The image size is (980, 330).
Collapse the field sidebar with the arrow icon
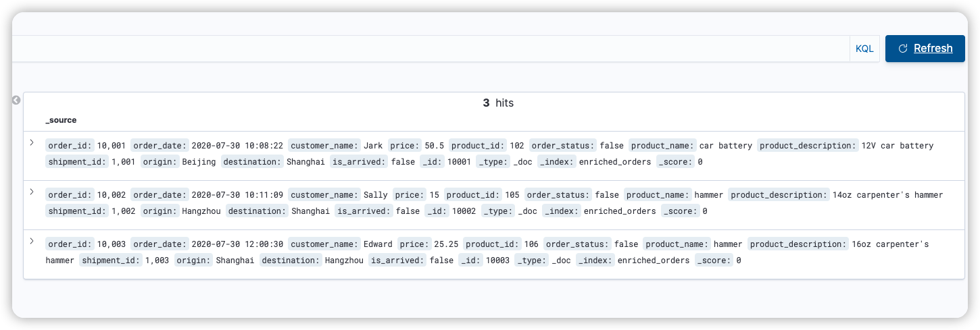[x=16, y=101]
